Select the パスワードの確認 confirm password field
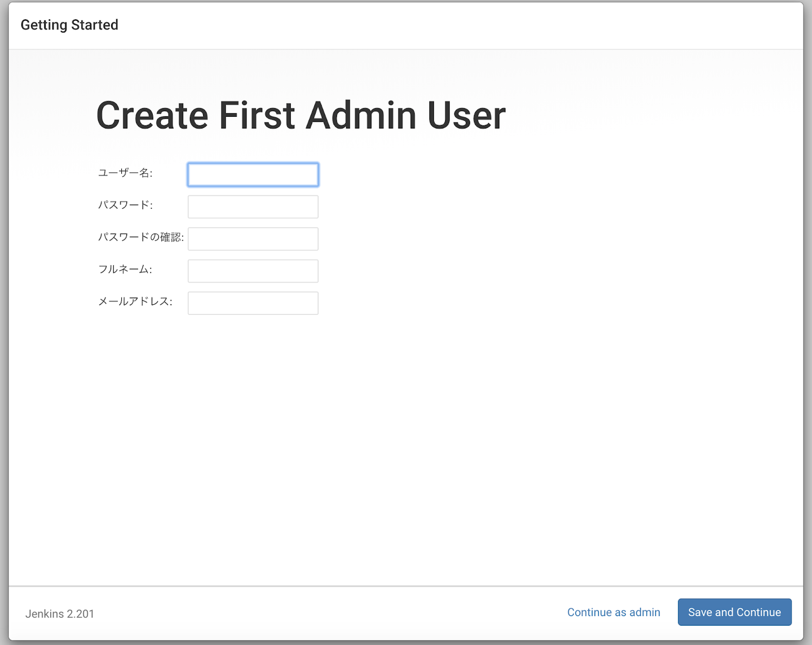 253,239
